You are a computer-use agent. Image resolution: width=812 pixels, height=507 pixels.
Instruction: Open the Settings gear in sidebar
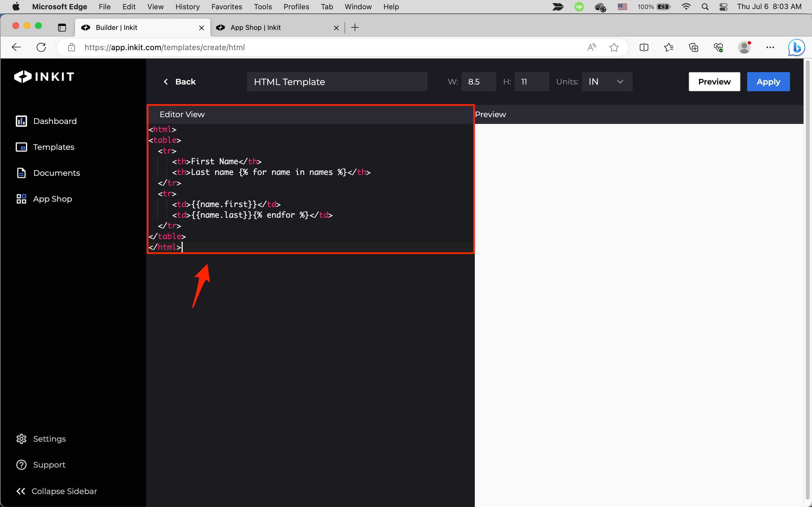pyautogui.click(x=21, y=439)
